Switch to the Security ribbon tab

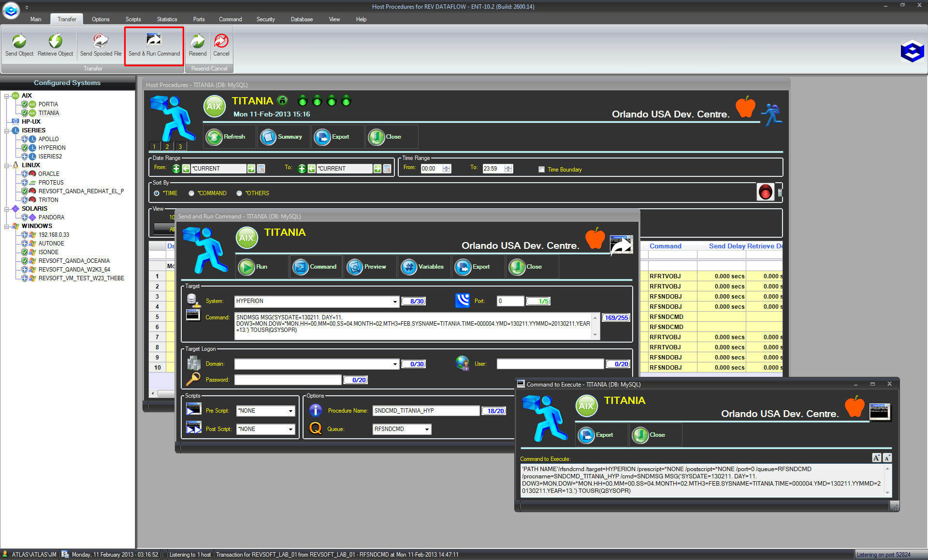265,19
